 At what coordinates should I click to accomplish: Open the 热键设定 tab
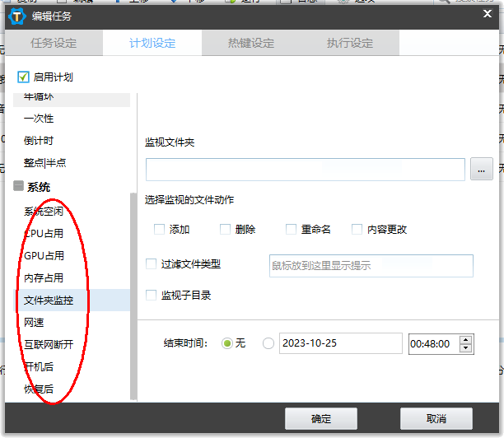251,43
